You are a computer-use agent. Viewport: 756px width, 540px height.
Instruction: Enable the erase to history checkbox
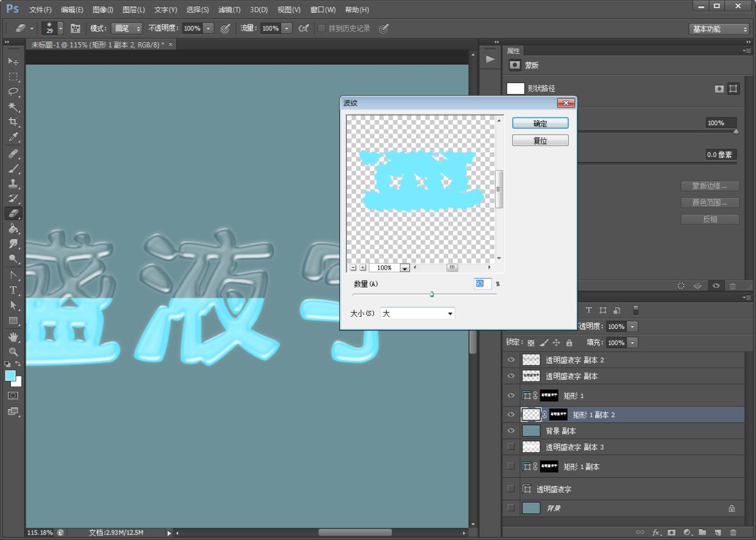pos(322,28)
